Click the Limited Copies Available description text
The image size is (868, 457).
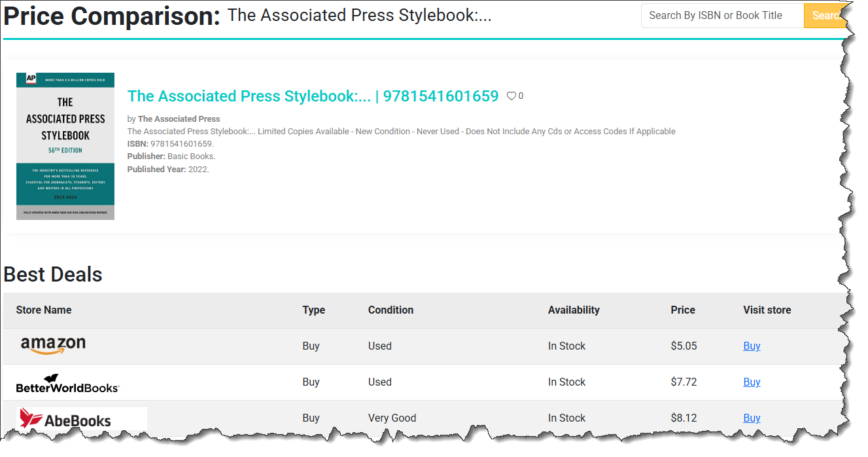click(x=401, y=132)
